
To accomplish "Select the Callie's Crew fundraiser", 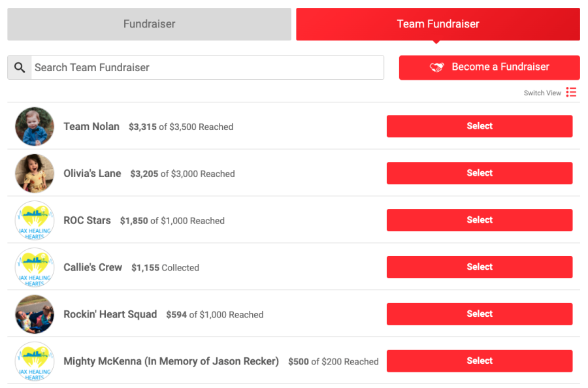I will pos(480,267).
